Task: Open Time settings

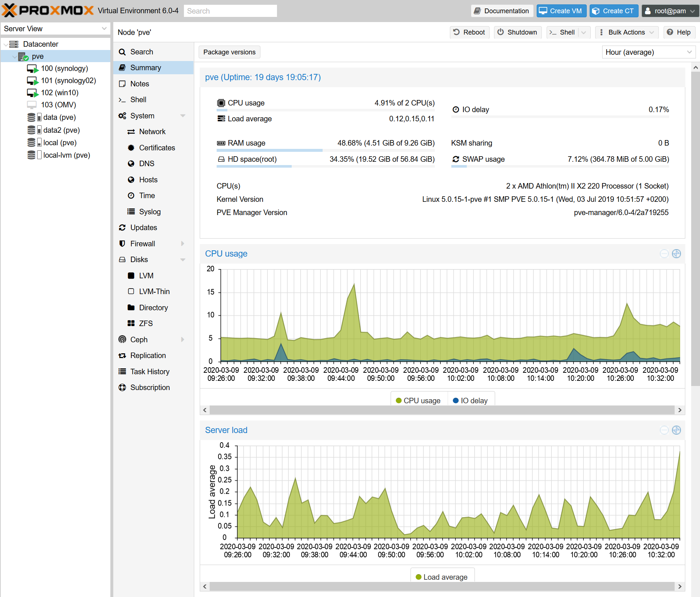Action: (153, 196)
